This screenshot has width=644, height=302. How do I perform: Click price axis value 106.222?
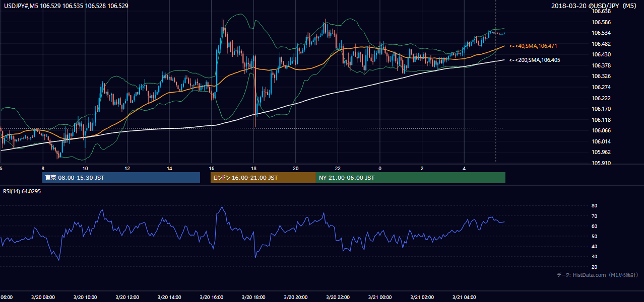click(601, 98)
